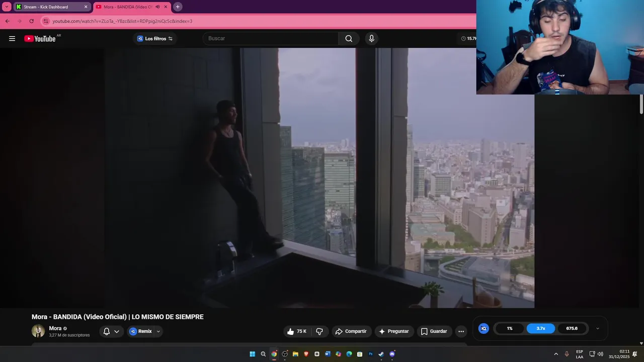Like the video with thumbs up
The height and width of the screenshot is (362, 644).
coord(296,331)
